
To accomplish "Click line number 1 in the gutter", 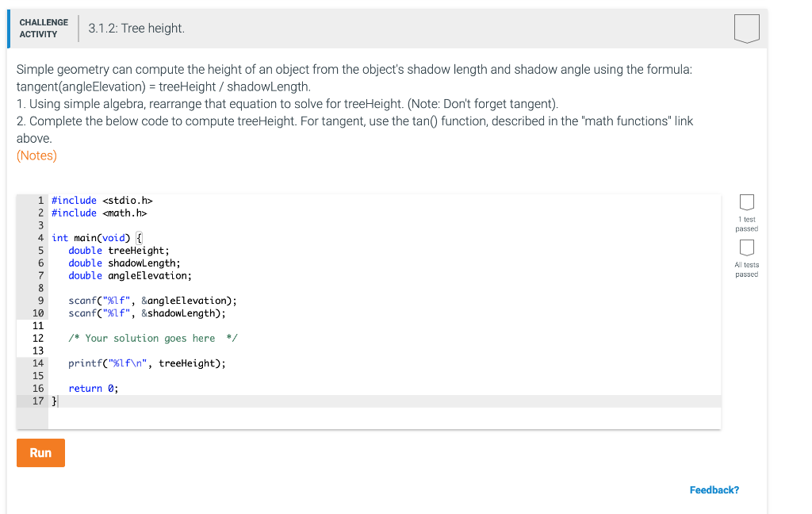I will tap(39, 200).
